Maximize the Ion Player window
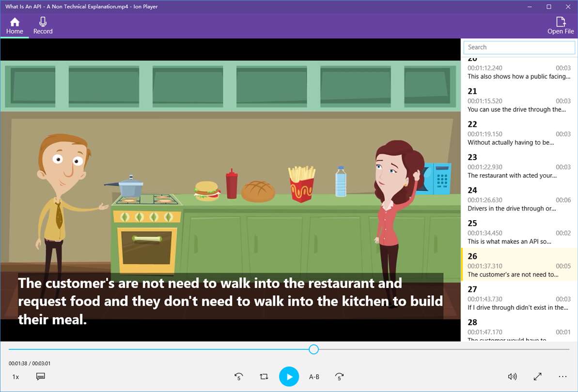Image resolution: width=578 pixels, height=392 pixels. tap(549, 7)
